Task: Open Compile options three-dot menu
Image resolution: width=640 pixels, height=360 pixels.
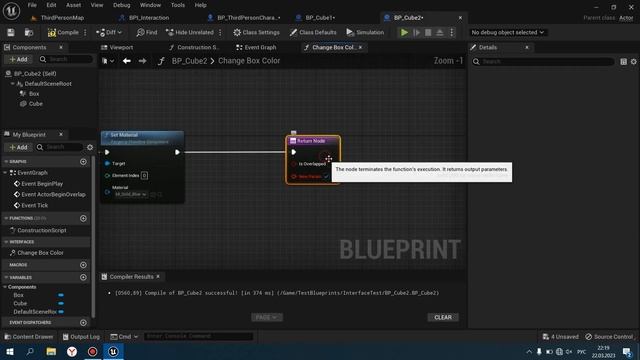Action: [x=85, y=32]
